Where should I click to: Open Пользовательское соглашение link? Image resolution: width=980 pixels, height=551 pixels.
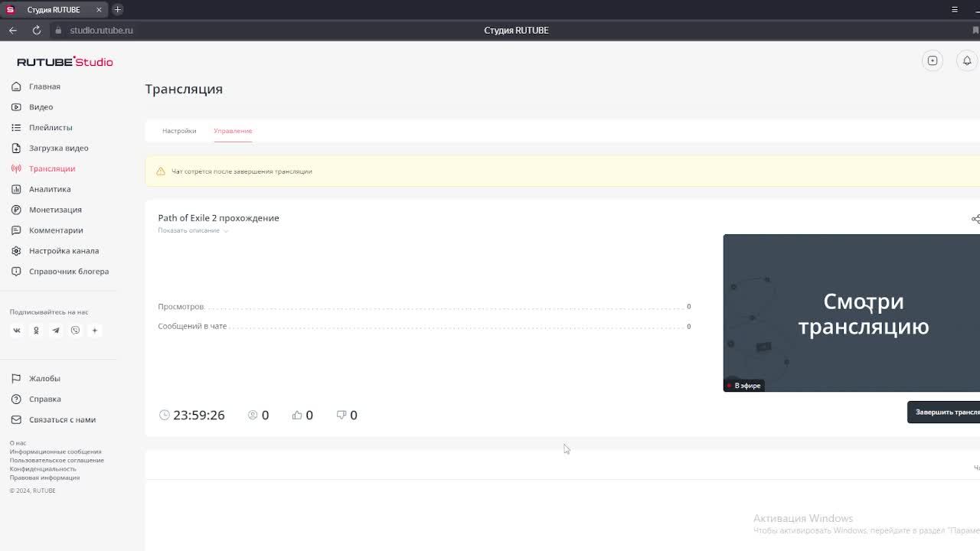click(x=57, y=460)
